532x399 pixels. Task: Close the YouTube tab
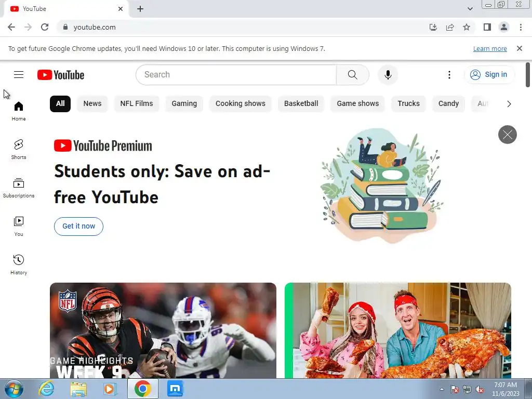coord(121,9)
